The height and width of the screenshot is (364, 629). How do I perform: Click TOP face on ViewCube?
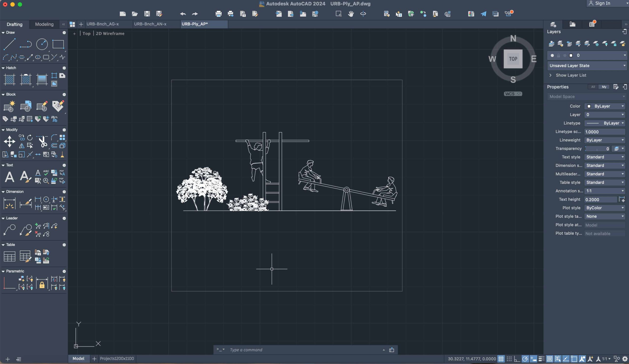[513, 59]
